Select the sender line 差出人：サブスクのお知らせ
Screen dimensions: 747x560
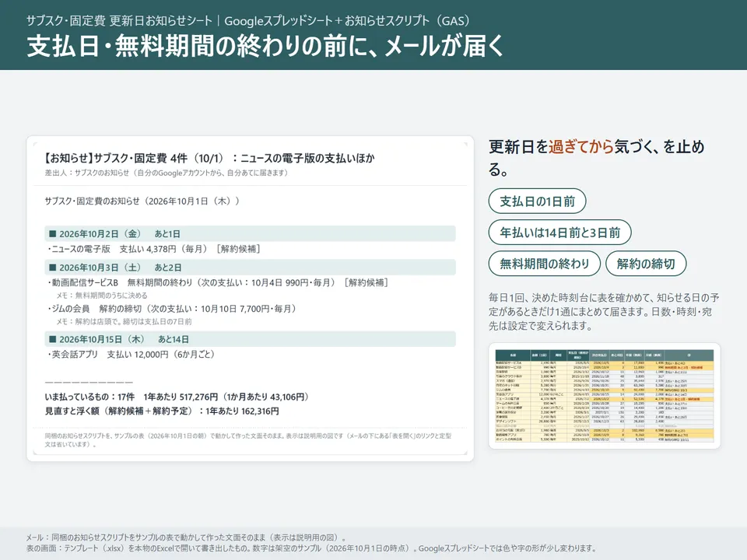(167, 173)
